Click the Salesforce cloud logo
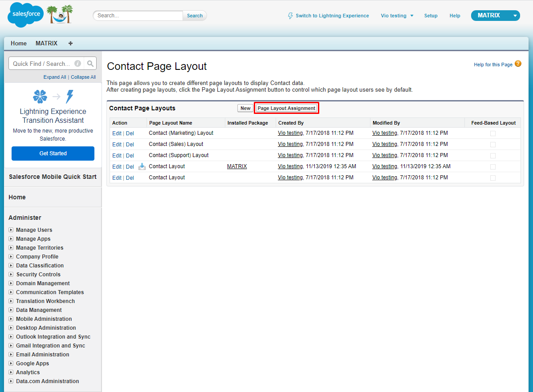533x392 pixels. click(x=25, y=15)
